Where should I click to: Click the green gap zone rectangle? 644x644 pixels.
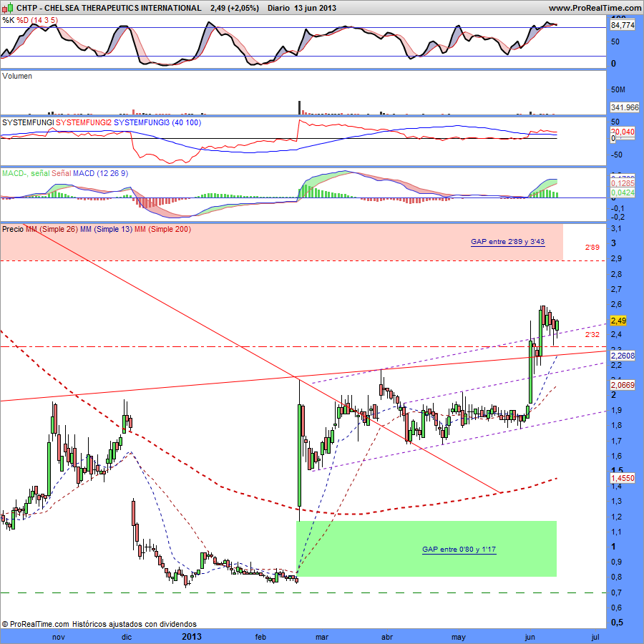(x=426, y=549)
